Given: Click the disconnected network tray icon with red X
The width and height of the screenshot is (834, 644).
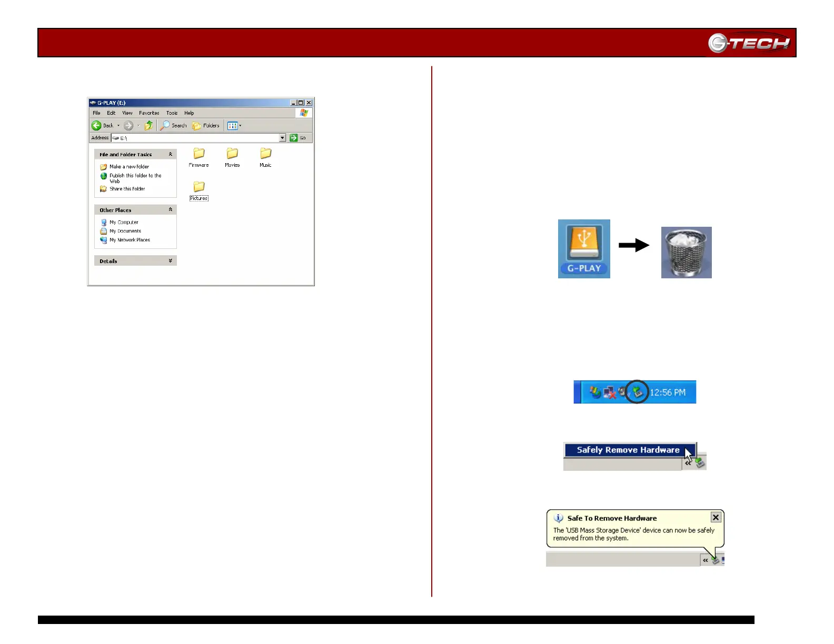Looking at the screenshot, I should coord(610,393).
